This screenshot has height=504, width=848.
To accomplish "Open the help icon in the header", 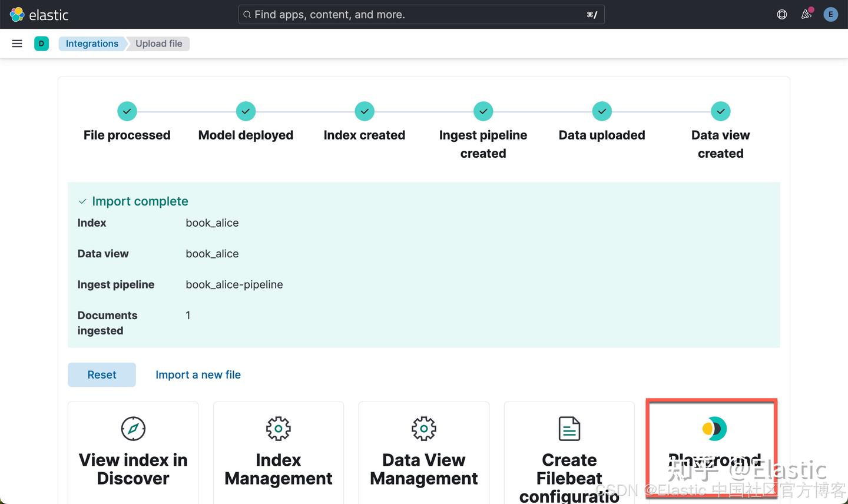I will click(782, 14).
